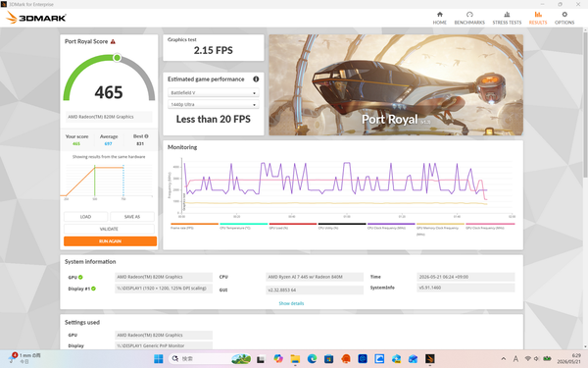Open the HOME tab icon
Image resolution: width=588 pixels, height=368 pixels.
point(439,15)
